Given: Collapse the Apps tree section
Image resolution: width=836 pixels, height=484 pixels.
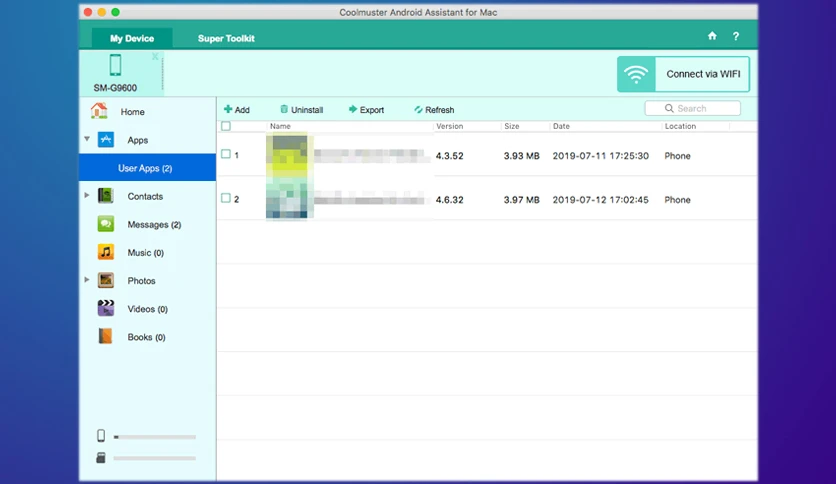Looking at the screenshot, I should click(x=87, y=139).
